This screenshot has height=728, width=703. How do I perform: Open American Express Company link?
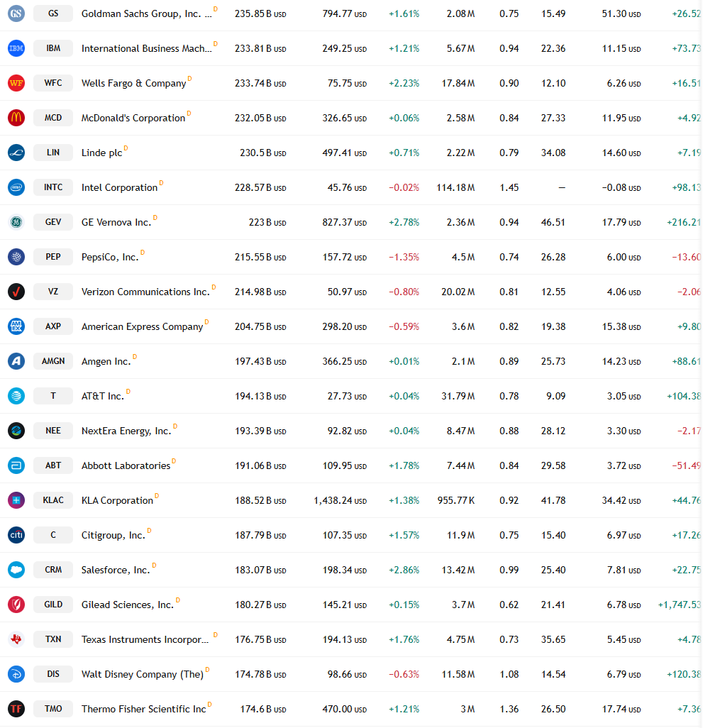pos(143,327)
